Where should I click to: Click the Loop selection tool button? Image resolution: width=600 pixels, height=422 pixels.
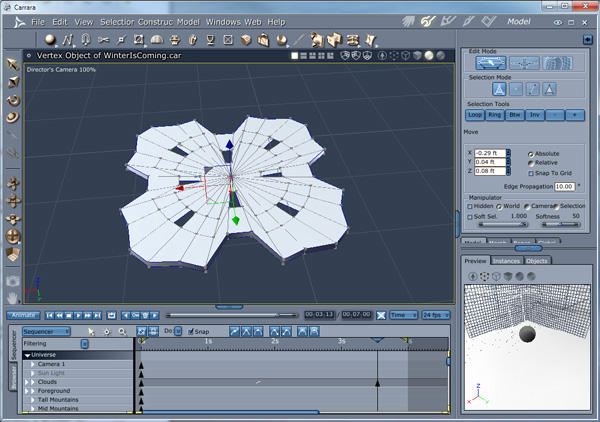(476, 115)
